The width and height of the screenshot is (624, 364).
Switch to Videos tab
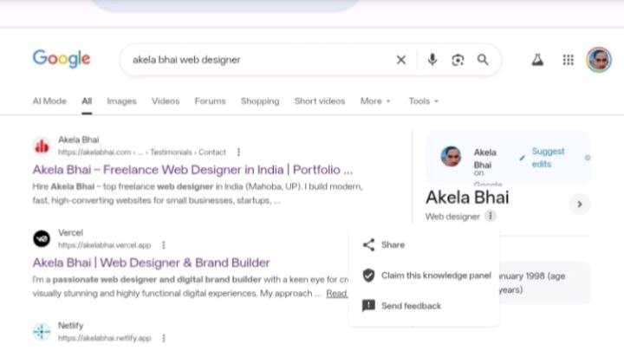166,101
